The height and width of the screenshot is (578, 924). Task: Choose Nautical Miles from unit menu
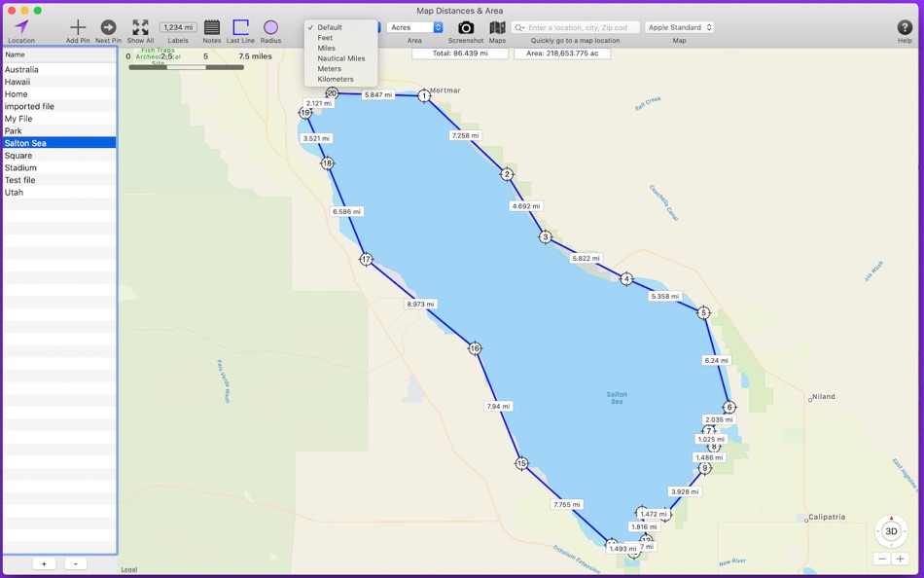[x=340, y=58]
